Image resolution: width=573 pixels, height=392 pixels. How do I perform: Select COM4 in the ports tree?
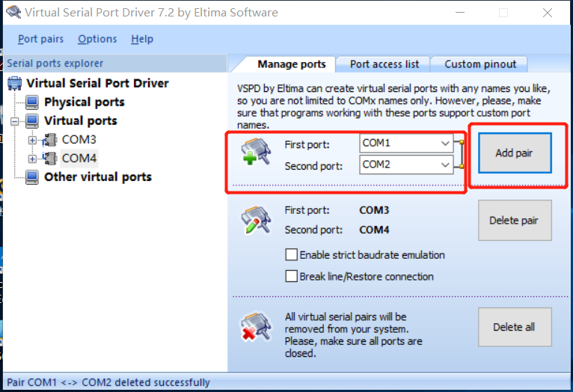click(x=79, y=158)
